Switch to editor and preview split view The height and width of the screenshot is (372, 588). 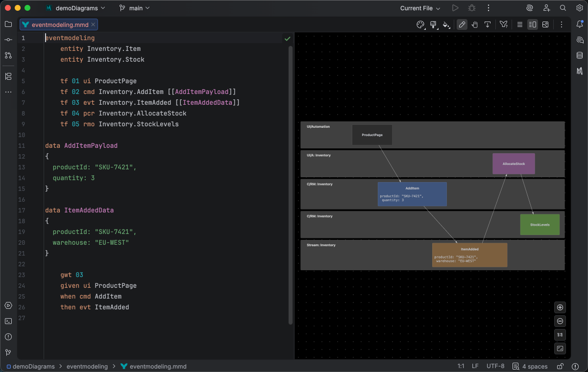pyautogui.click(x=533, y=24)
